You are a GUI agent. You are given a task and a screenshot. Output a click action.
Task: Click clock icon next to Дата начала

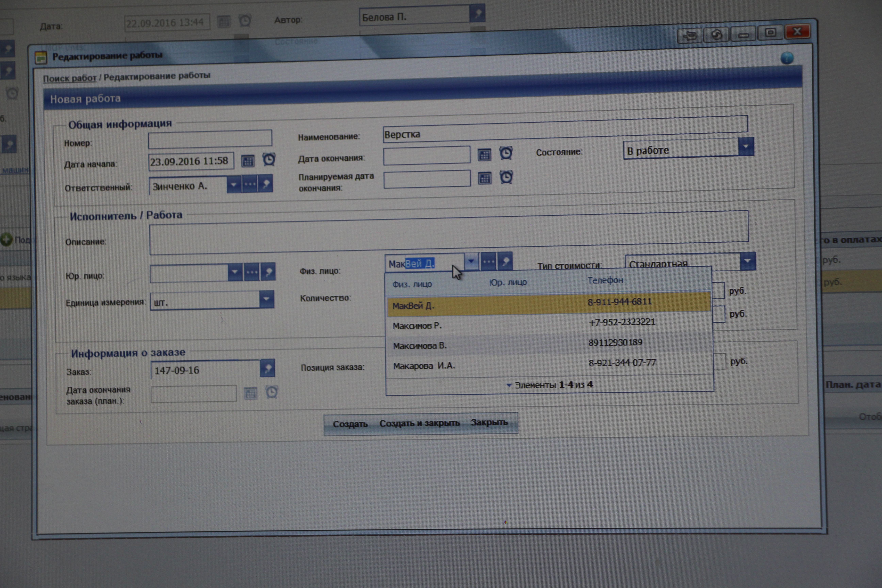tap(268, 159)
